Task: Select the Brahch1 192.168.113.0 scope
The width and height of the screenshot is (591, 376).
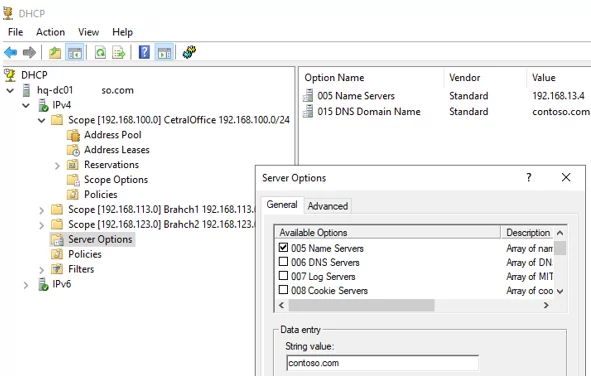Action: (161, 209)
